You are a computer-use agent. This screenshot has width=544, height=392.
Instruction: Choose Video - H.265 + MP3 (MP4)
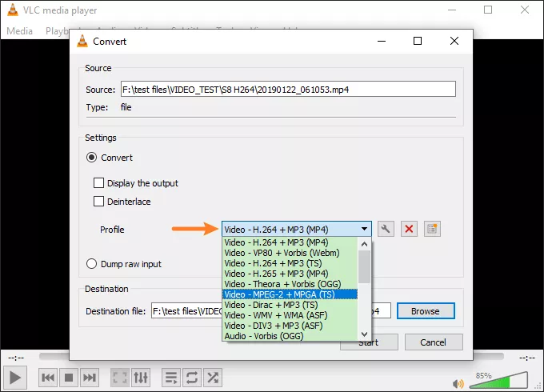tap(290, 274)
